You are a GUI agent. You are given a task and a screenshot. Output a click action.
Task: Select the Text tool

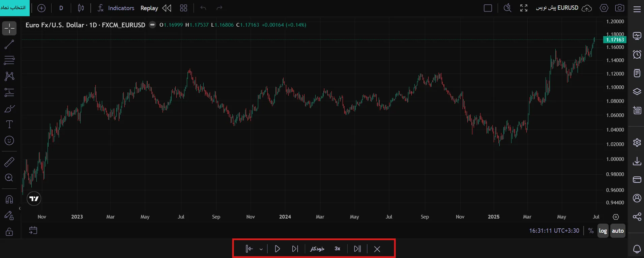click(9, 124)
